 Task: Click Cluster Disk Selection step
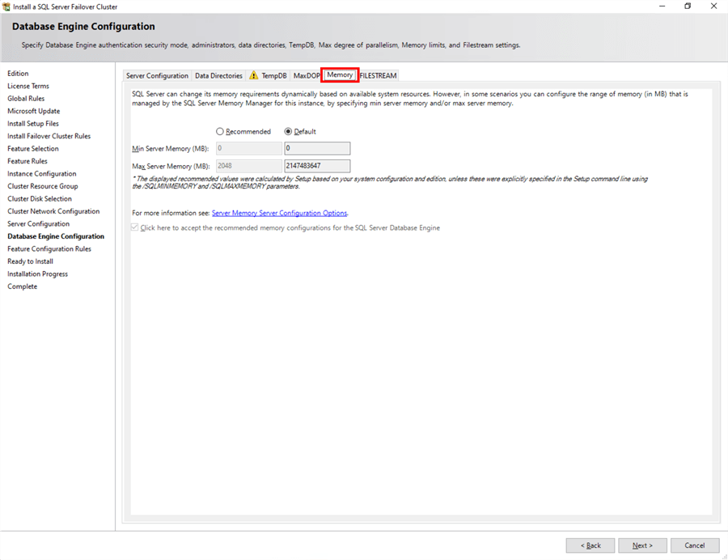click(40, 199)
